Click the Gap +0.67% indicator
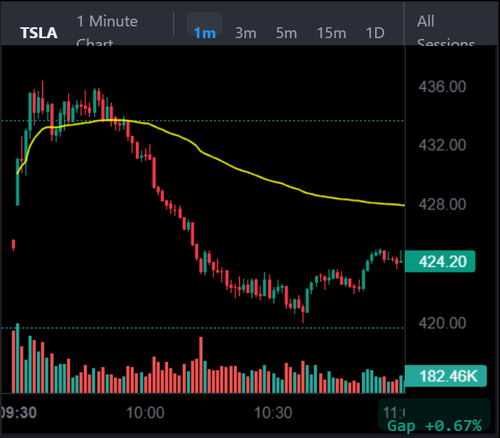This screenshot has height=438, width=500. coord(435,426)
